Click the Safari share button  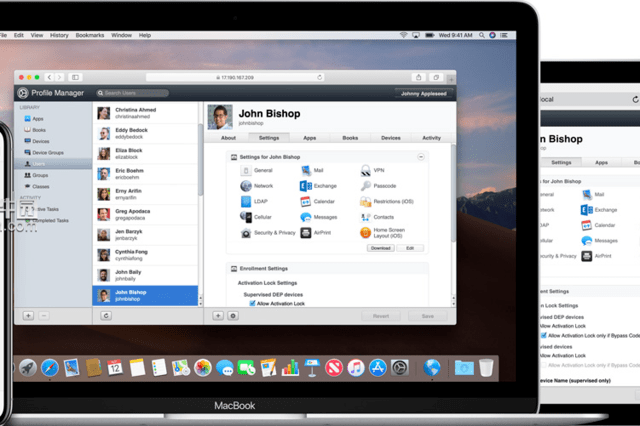418,77
